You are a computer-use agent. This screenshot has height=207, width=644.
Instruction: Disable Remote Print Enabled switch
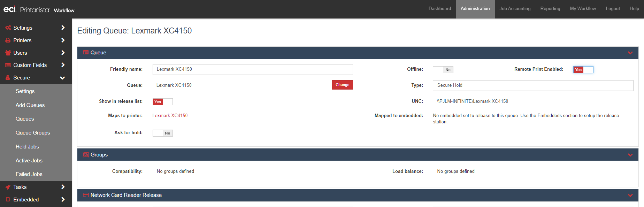point(583,70)
